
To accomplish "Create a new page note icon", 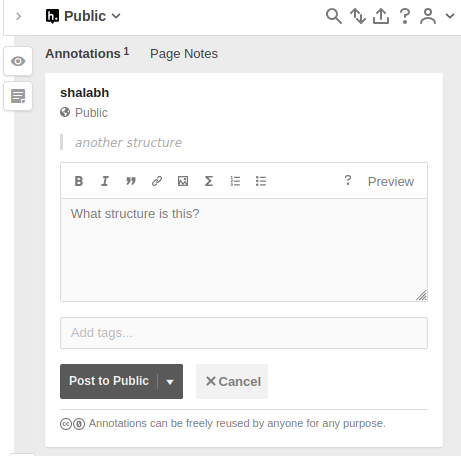I will (18, 96).
